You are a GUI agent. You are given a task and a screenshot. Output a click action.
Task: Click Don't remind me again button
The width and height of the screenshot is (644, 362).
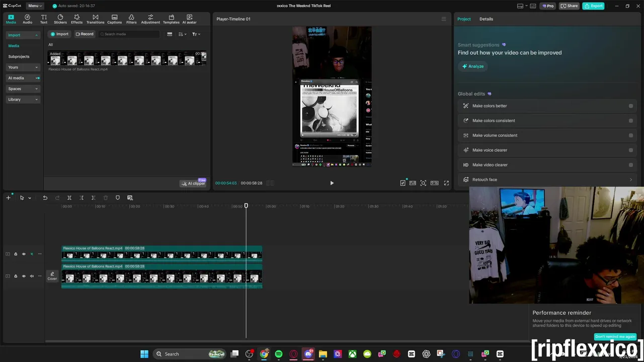(615, 337)
